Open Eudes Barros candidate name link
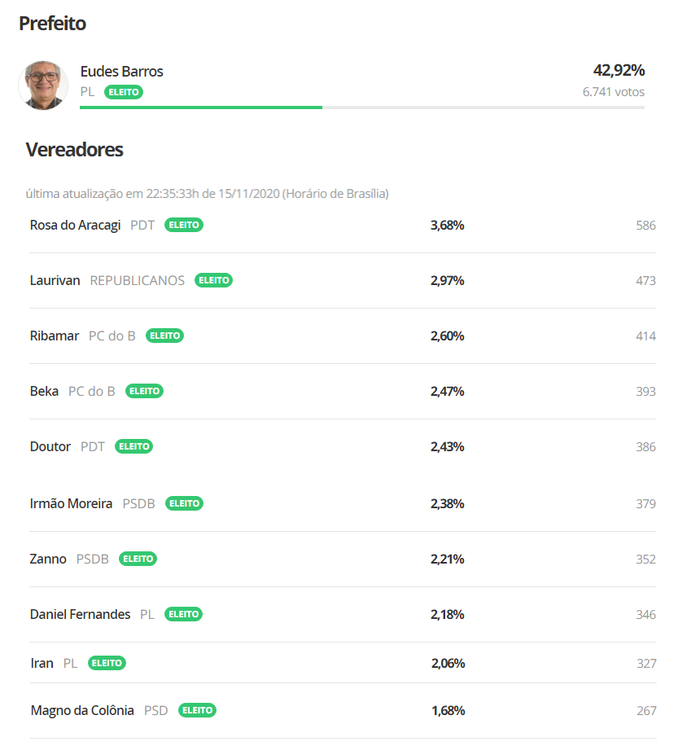700x746 pixels. point(121,72)
